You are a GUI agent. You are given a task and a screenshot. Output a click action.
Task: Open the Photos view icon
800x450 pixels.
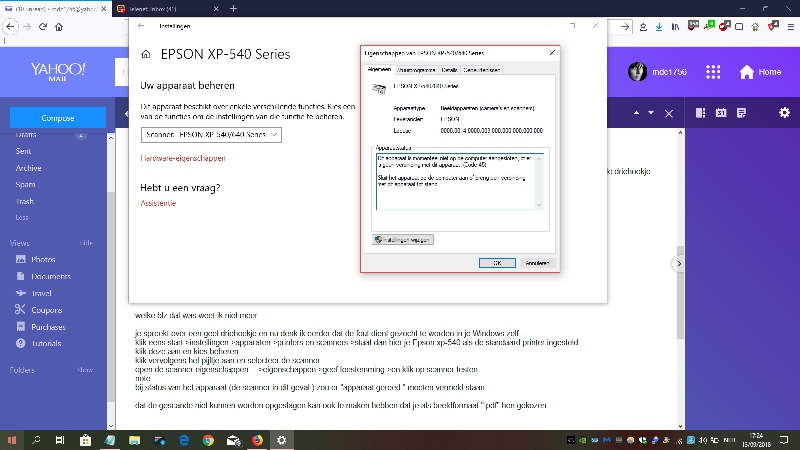click(20, 259)
